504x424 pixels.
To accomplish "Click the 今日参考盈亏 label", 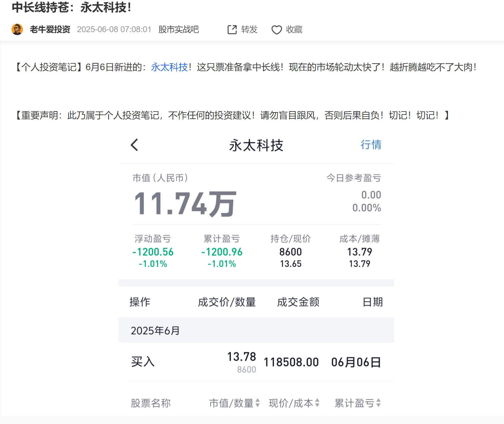I will click(354, 178).
